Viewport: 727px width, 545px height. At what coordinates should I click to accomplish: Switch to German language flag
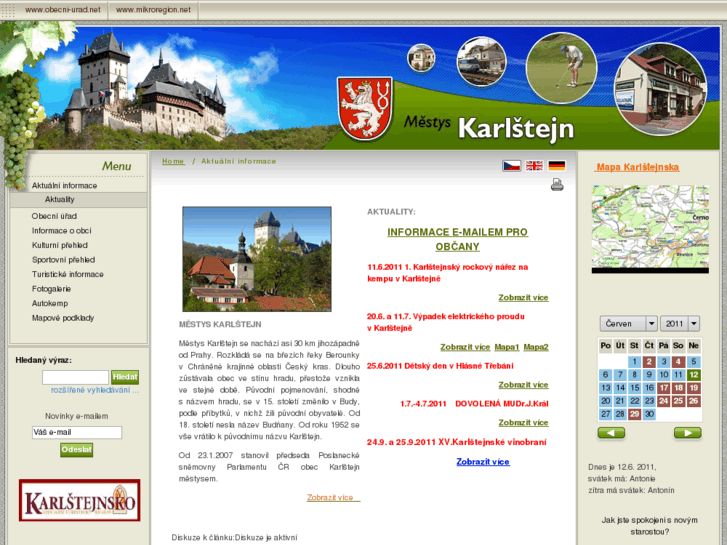pos(556,166)
